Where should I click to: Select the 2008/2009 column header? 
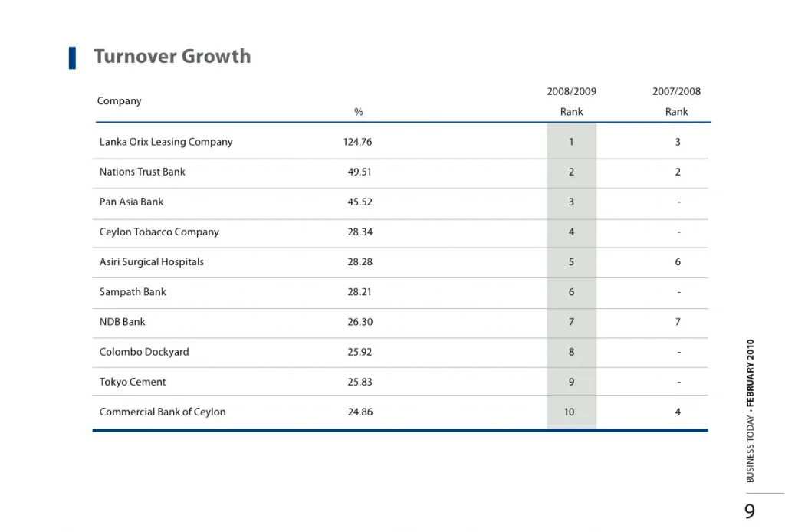(571, 92)
